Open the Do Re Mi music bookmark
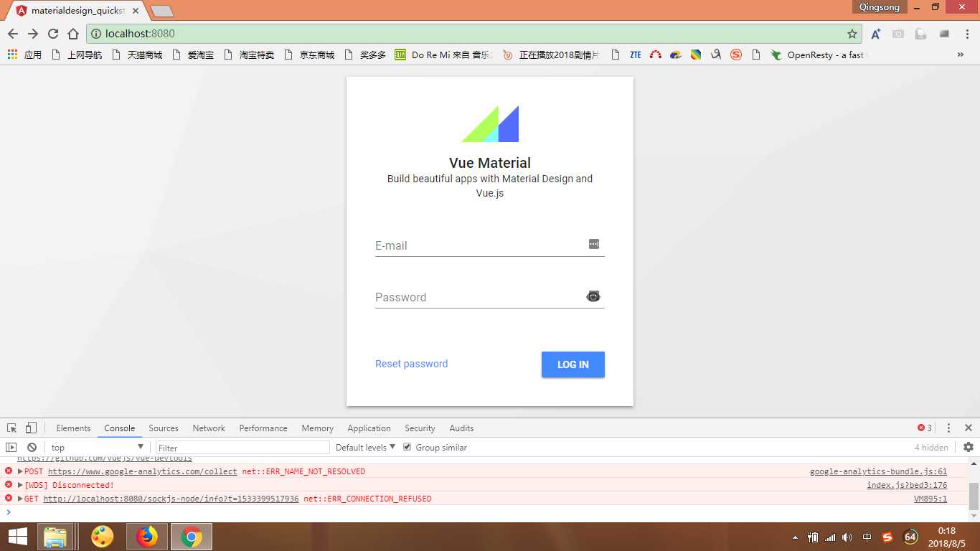Screen dimensions: 980x551 444,55
